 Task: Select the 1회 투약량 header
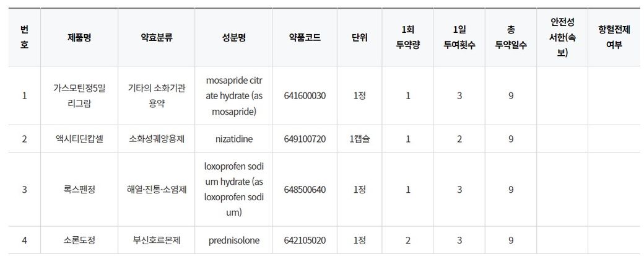407,37
